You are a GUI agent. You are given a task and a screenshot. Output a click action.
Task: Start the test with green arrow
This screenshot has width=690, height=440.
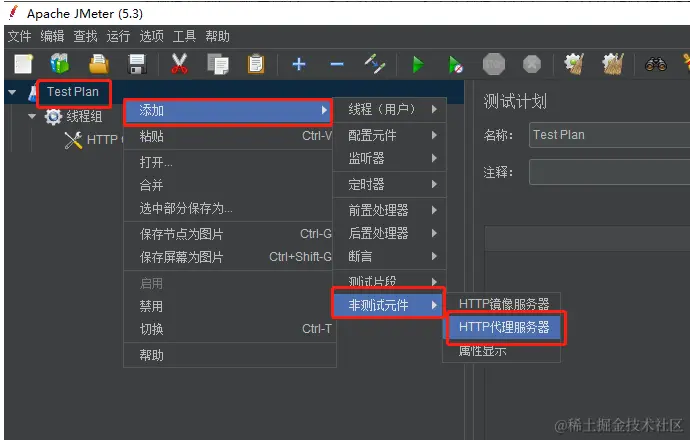click(x=418, y=65)
